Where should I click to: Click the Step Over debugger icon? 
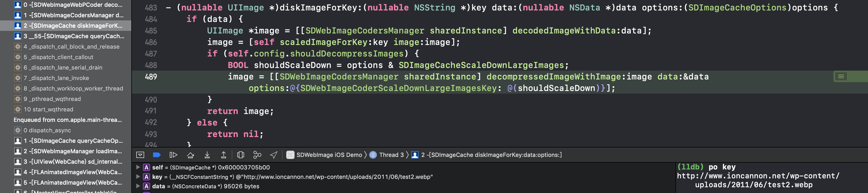point(191,155)
